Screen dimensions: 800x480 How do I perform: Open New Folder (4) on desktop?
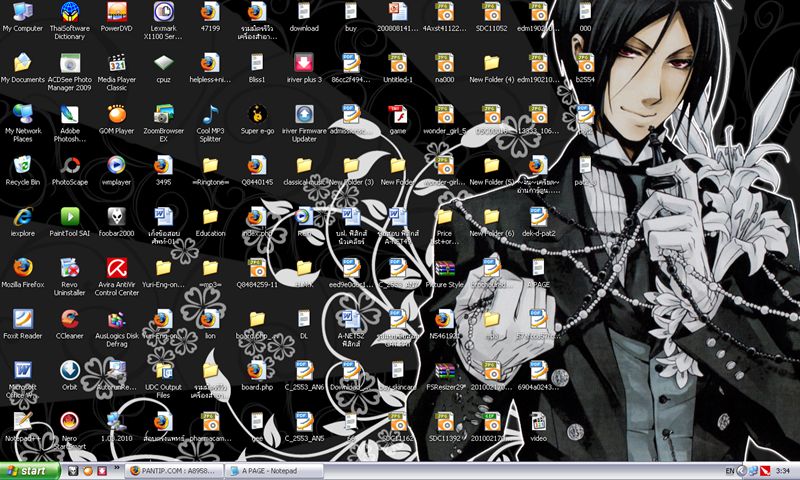[x=492, y=63]
